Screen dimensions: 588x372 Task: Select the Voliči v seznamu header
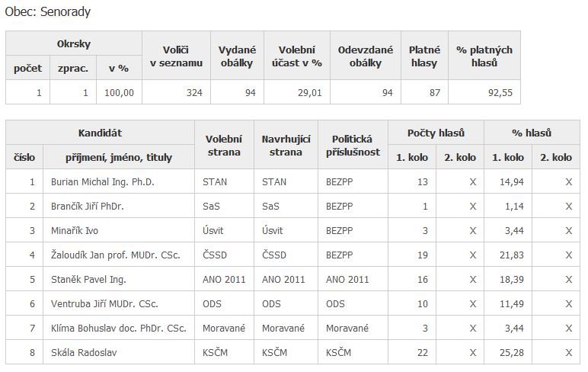click(176, 56)
